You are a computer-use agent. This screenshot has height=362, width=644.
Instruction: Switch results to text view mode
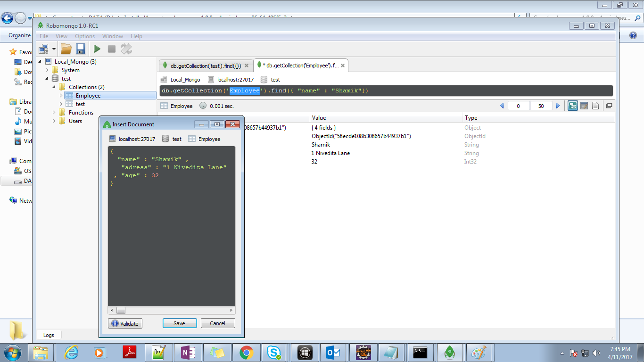pos(595,106)
